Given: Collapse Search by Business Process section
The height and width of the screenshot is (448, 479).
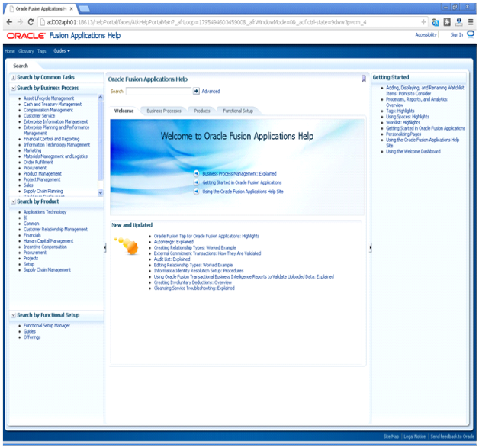Looking at the screenshot, I should click(x=14, y=89).
